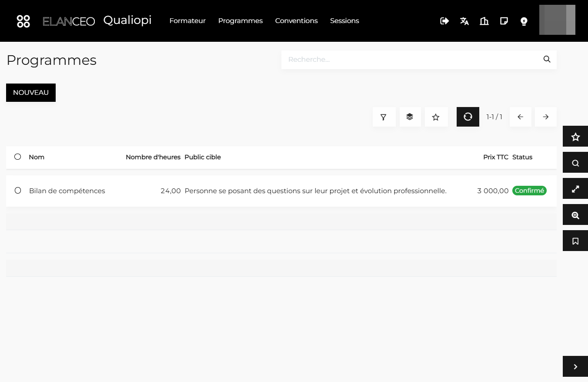Toggle fullscreen expand icon in sidebar
This screenshot has width=588, height=382.
coord(575,188)
